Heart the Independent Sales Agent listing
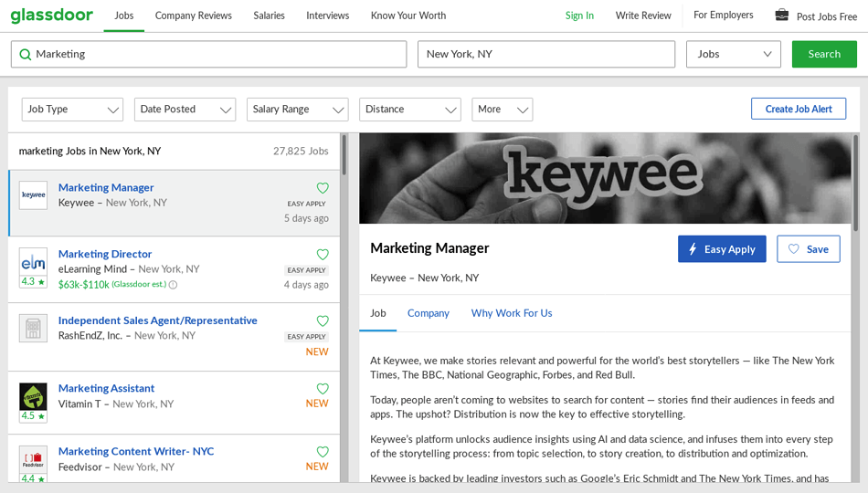Image resolution: width=868 pixels, height=493 pixels. [x=323, y=321]
